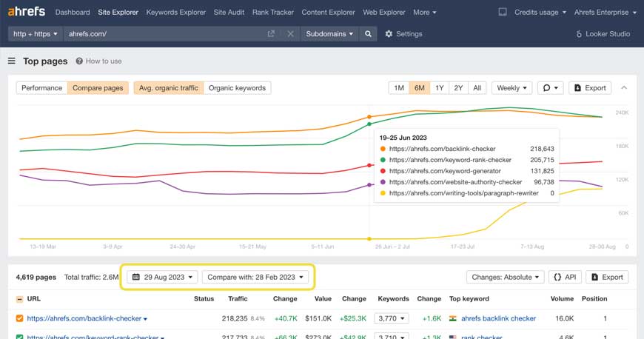Image resolution: width=644 pixels, height=339 pixels.
Task: Switch chart to Organic keywords
Action: (237, 88)
